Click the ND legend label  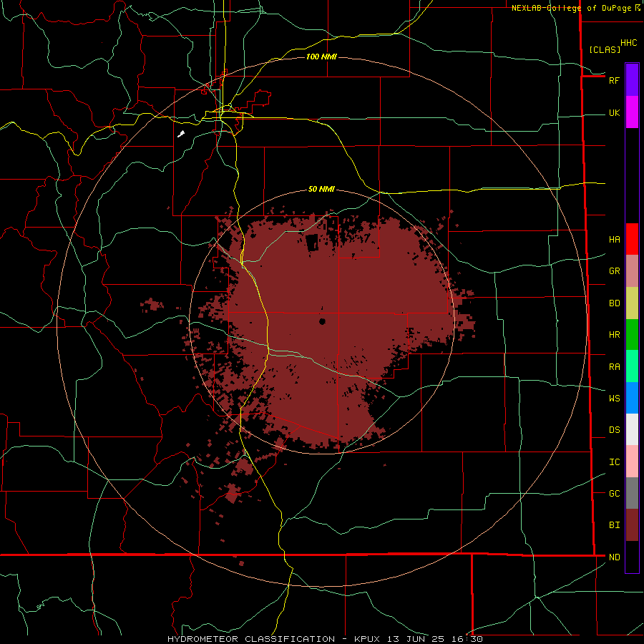pyautogui.click(x=614, y=557)
